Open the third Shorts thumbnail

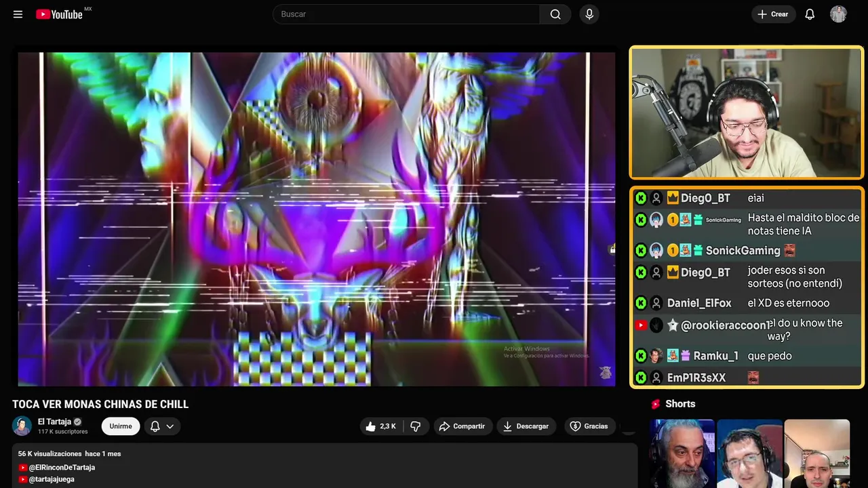(816, 453)
